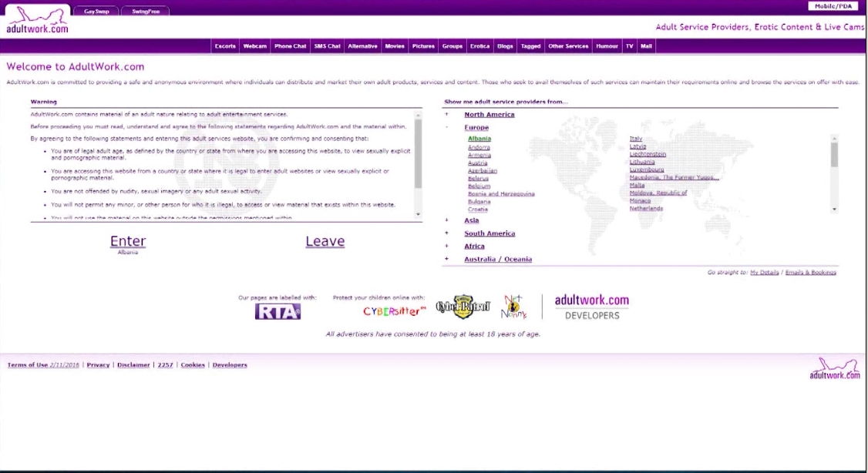This screenshot has height=473, width=868.
Task: Open the Blogs menu item
Action: pyautogui.click(x=505, y=46)
